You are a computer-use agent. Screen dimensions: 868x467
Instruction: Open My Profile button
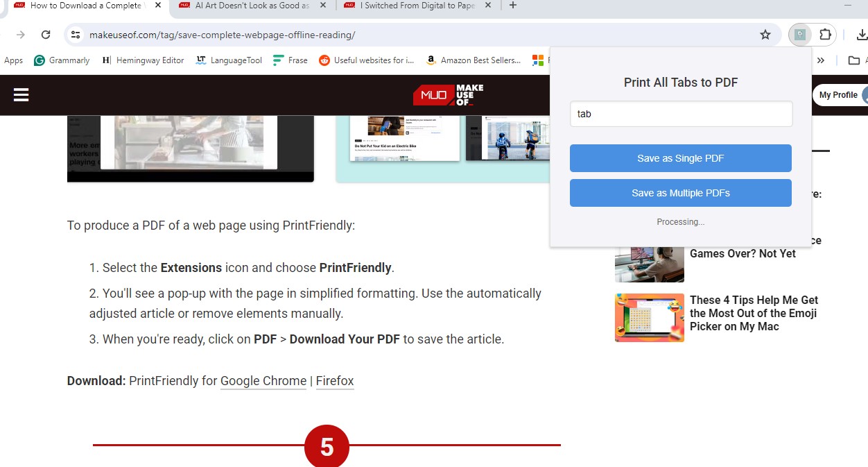click(841, 95)
